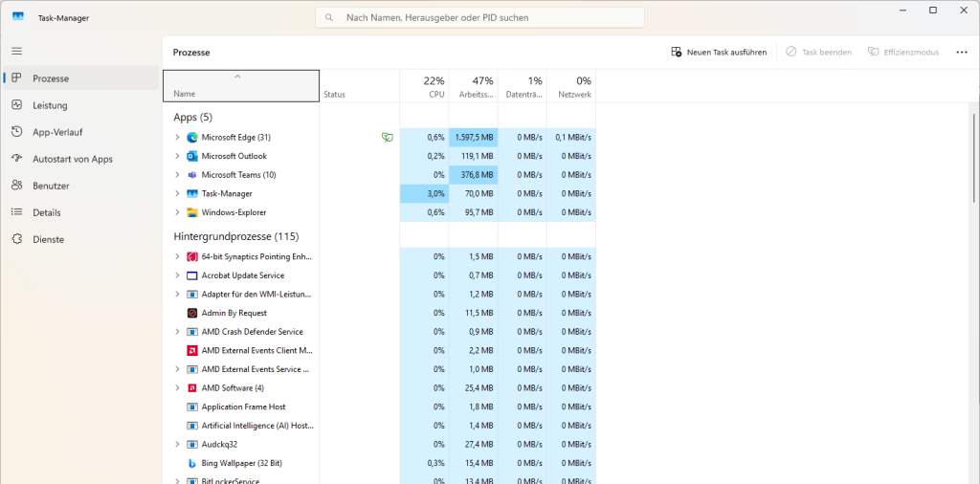Image resolution: width=980 pixels, height=484 pixels.
Task: Expand Microsoft Teams (10) group
Action: click(177, 175)
